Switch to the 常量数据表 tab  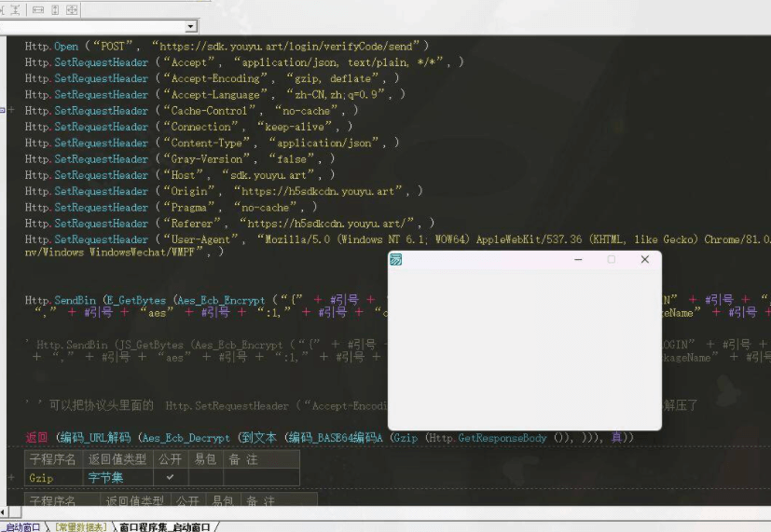click(80, 527)
